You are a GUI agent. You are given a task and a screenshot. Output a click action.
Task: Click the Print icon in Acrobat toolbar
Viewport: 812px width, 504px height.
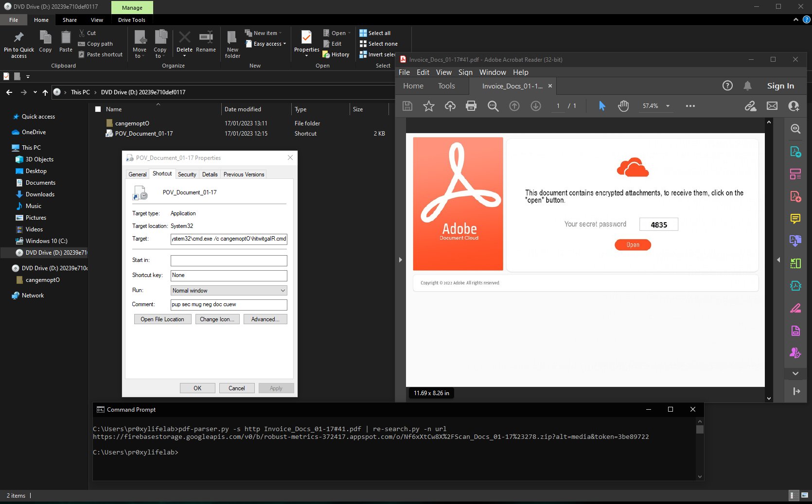click(471, 106)
